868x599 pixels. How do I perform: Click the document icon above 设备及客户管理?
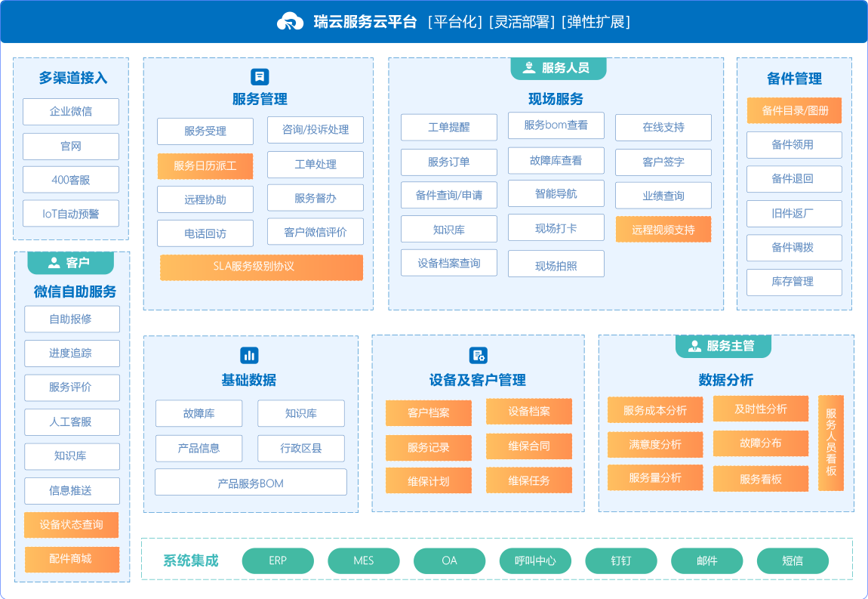coord(479,355)
